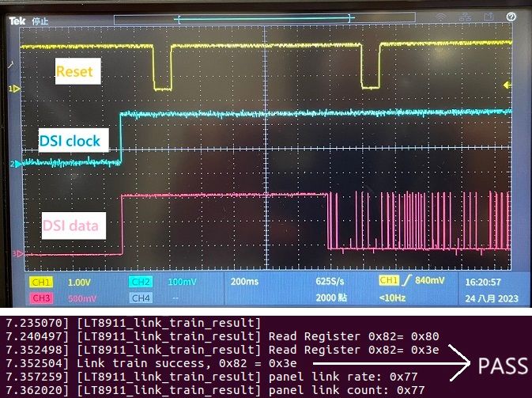532x398 pixels.
Task: Select the CH2 channel badge
Action: pyautogui.click(x=141, y=282)
